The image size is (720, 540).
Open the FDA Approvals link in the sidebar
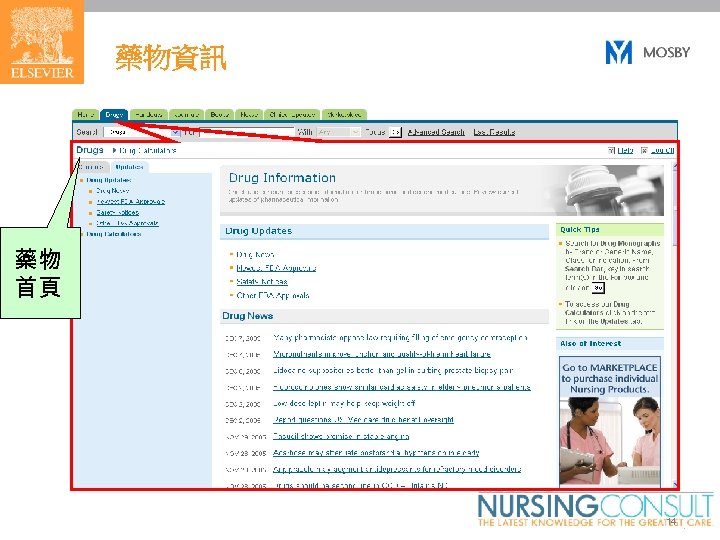pos(130,202)
